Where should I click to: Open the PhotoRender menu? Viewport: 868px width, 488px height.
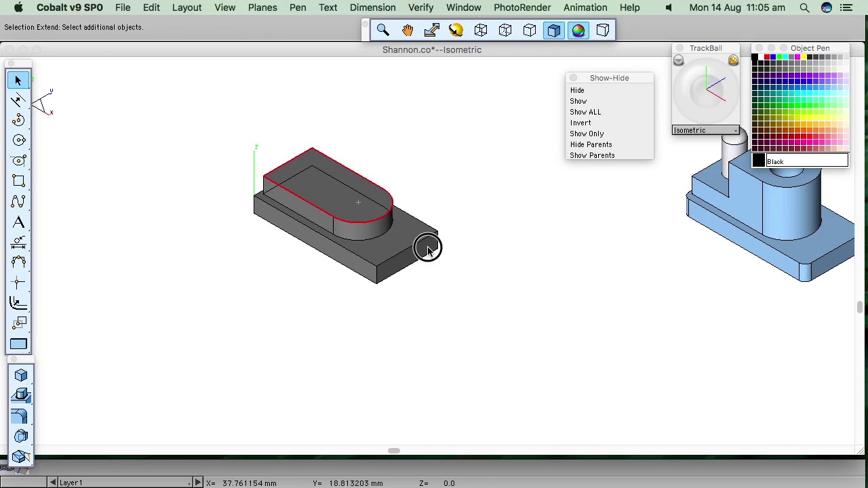tap(522, 7)
